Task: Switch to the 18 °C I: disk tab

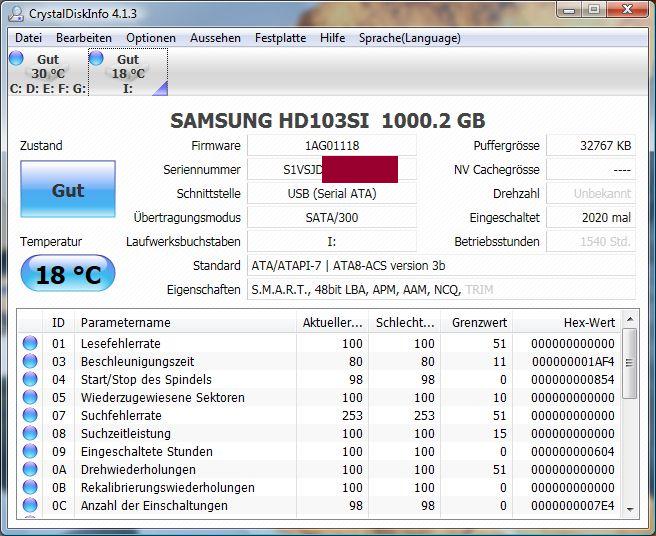Action: [x=128, y=72]
